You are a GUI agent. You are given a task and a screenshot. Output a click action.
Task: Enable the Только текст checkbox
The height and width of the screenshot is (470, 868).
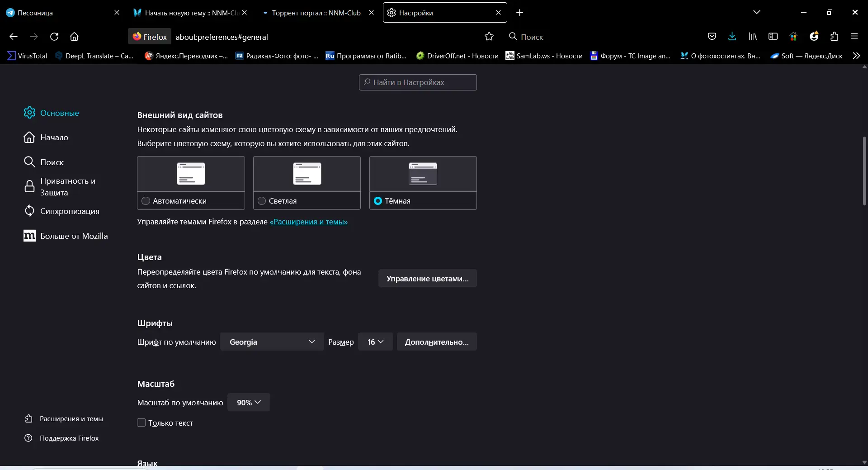click(142, 423)
